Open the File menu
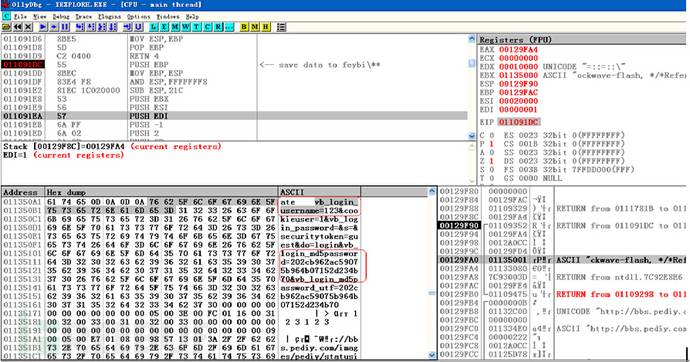 click(20, 16)
